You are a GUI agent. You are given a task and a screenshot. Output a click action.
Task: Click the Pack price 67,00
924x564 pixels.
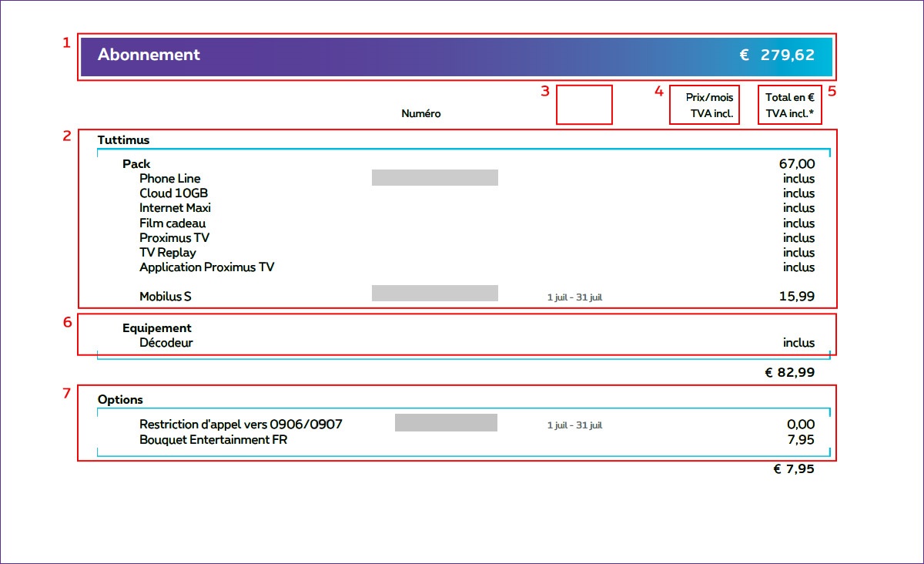click(x=796, y=164)
